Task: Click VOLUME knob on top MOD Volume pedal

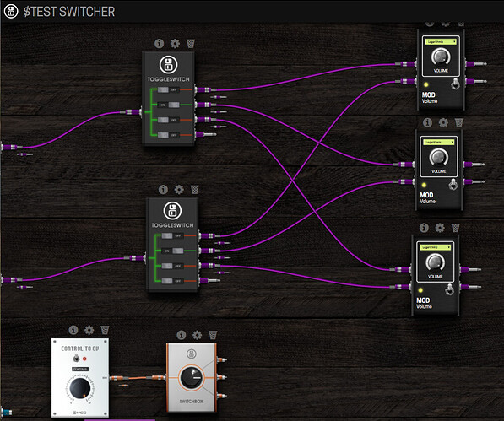Action: point(441,57)
